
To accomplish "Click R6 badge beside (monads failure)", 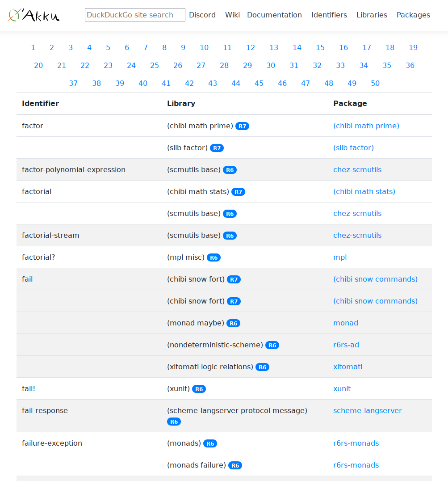I will tap(235, 465).
